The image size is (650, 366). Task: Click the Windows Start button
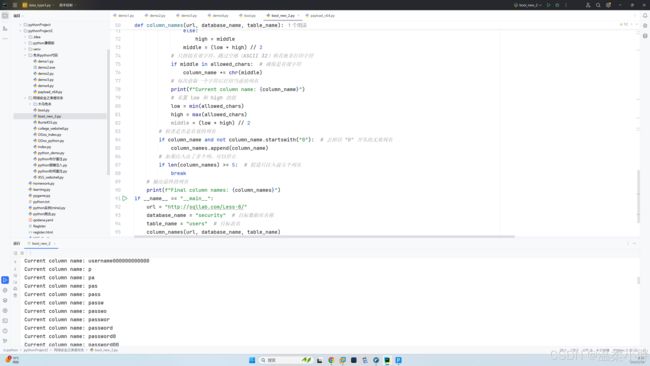(x=252, y=360)
